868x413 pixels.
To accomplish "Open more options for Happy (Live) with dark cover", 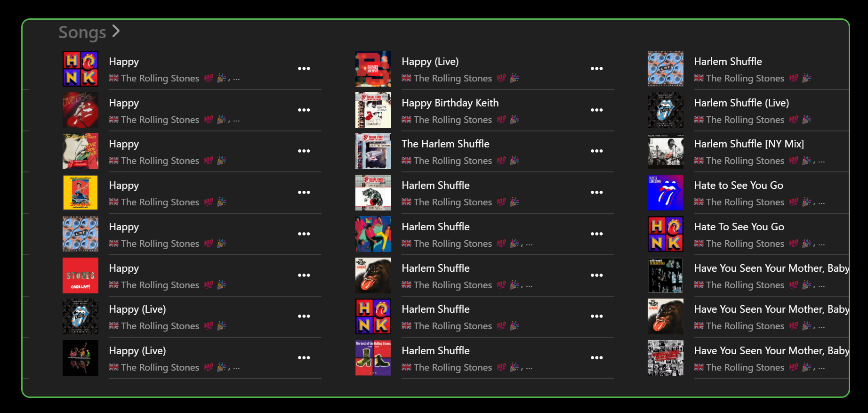I will (x=304, y=358).
